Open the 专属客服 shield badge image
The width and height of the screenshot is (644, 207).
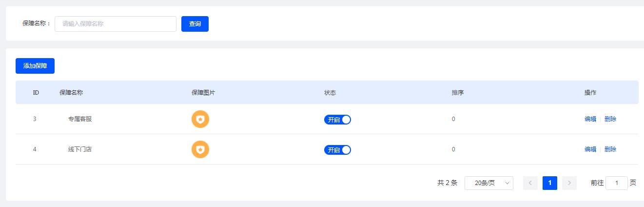click(200, 119)
